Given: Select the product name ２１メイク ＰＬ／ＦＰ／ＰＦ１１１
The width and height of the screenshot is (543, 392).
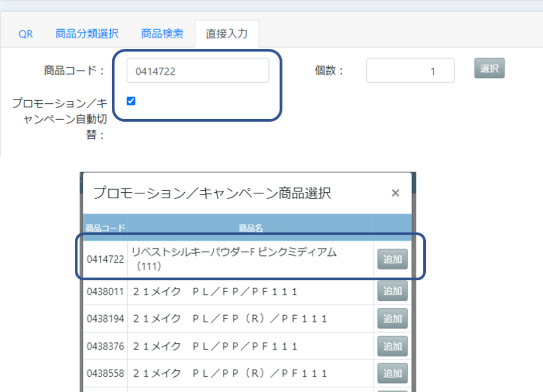Looking at the screenshot, I should 215,291.
